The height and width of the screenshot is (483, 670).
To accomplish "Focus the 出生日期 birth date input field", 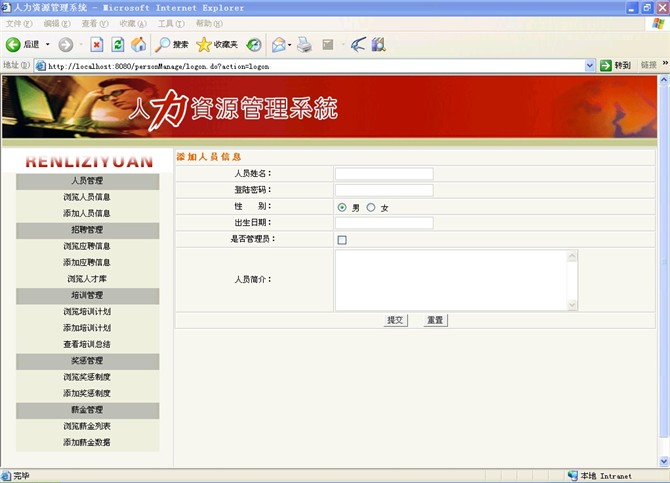I will (384, 223).
